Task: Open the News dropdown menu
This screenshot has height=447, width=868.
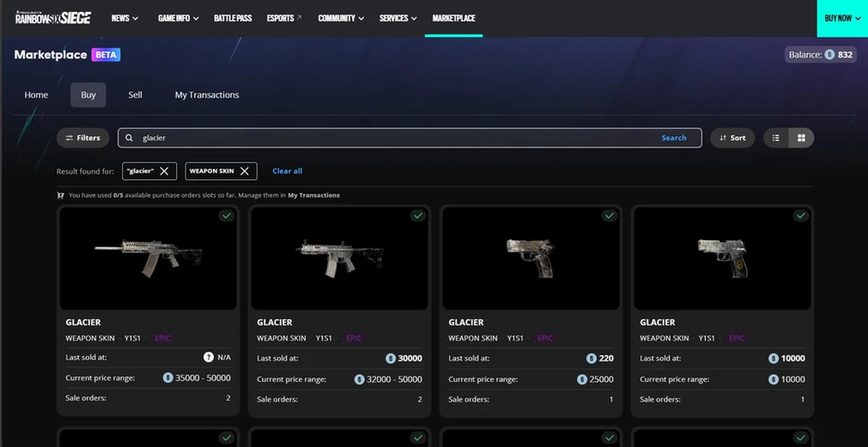Action: [124, 19]
